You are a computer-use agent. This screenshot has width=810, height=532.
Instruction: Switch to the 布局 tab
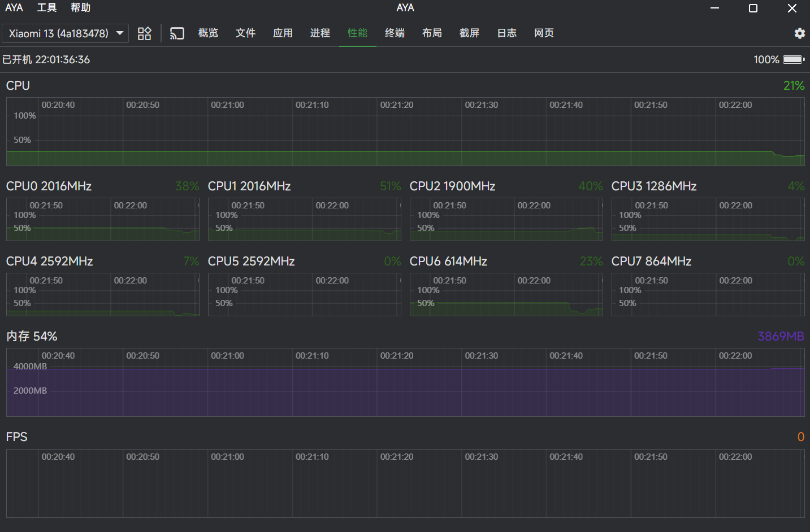click(432, 33)
